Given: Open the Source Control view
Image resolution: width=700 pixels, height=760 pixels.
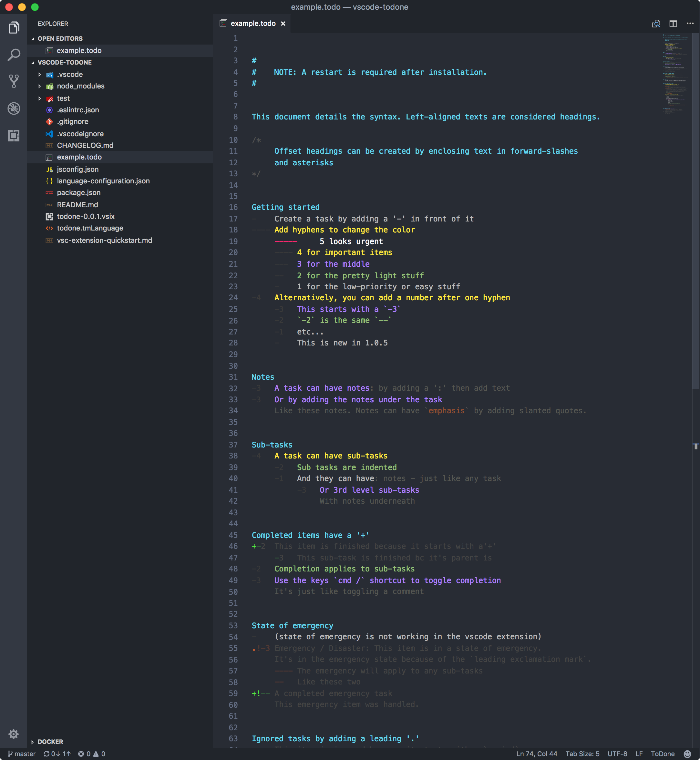Looking at the screenshot, I should 14,81.
